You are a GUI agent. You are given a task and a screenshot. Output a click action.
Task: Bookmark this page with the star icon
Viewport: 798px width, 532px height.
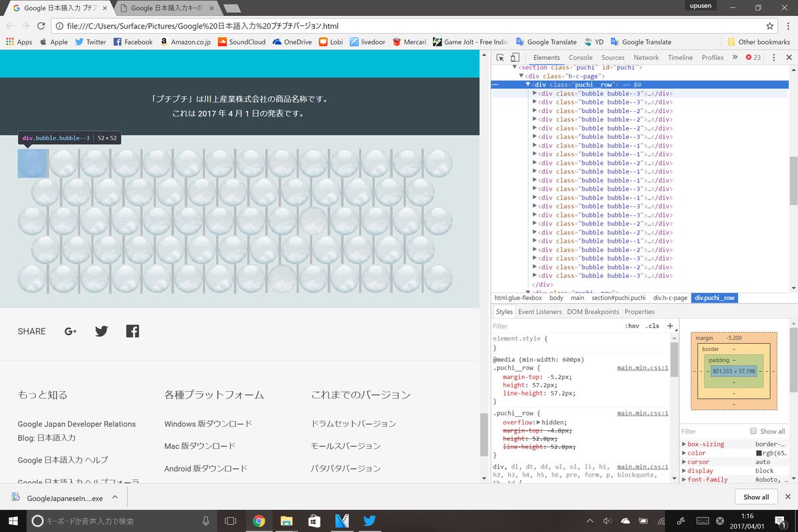coord(769,26)
